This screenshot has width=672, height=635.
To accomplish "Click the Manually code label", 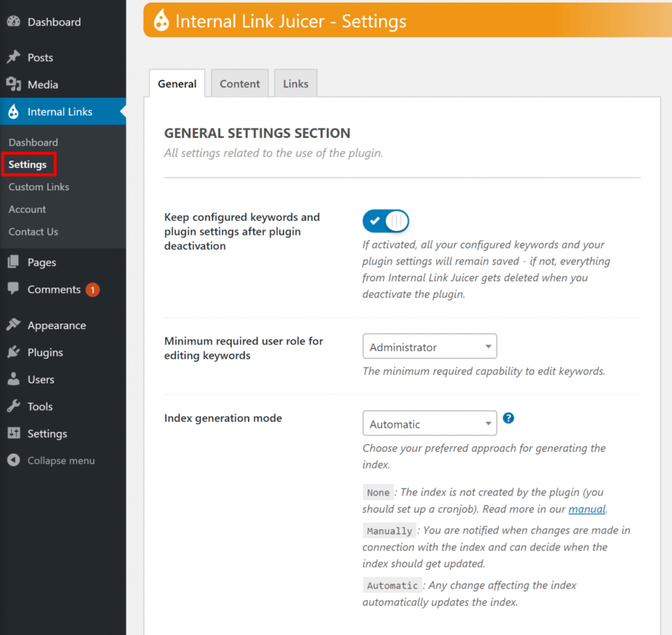I will (x=389, y=531).
